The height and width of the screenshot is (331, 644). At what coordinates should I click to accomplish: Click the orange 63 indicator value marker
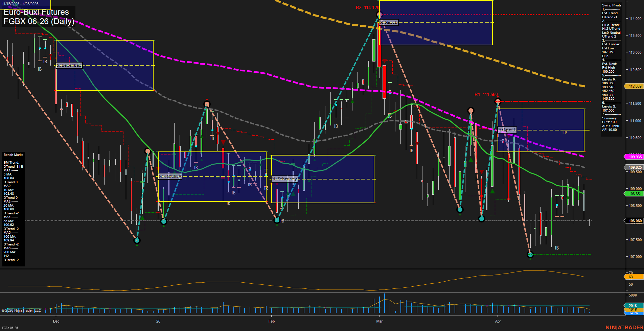[x=633, y=277]
